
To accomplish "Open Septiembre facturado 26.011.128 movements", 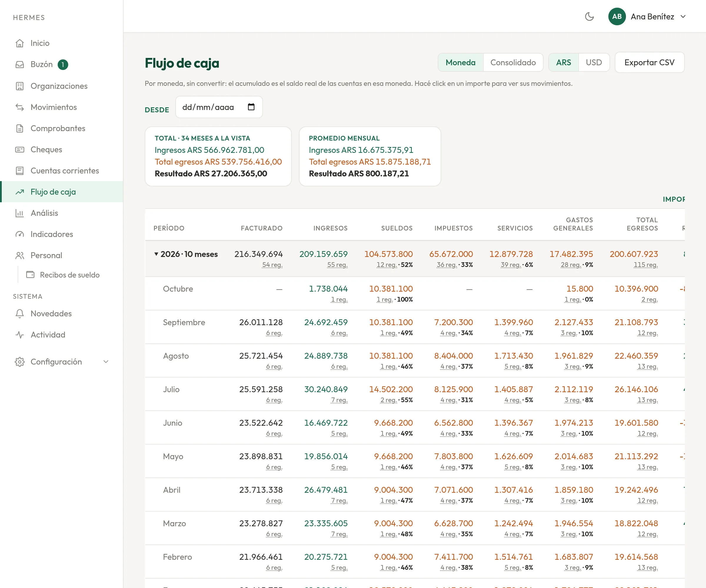I will [x=261, y=323].
